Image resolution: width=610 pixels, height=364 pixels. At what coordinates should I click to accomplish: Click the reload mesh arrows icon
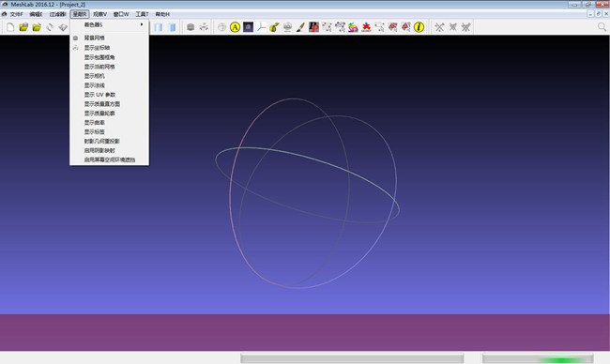coord(50,27)
